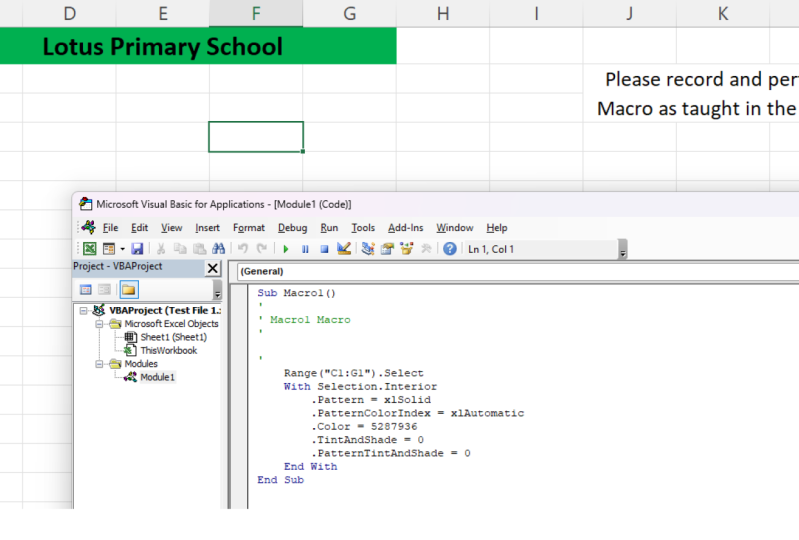Viewport: 799px width, 540px height.
Task: Open the Help menu
Action: pyautogui.click(x=496, y=228)
